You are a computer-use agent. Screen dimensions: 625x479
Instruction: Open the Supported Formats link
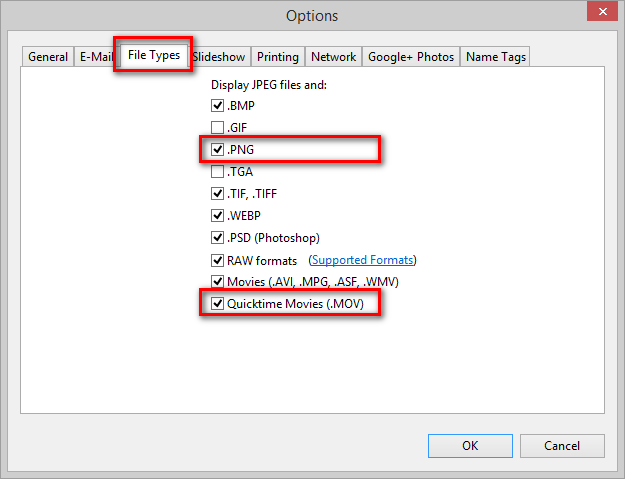[362, 260]
